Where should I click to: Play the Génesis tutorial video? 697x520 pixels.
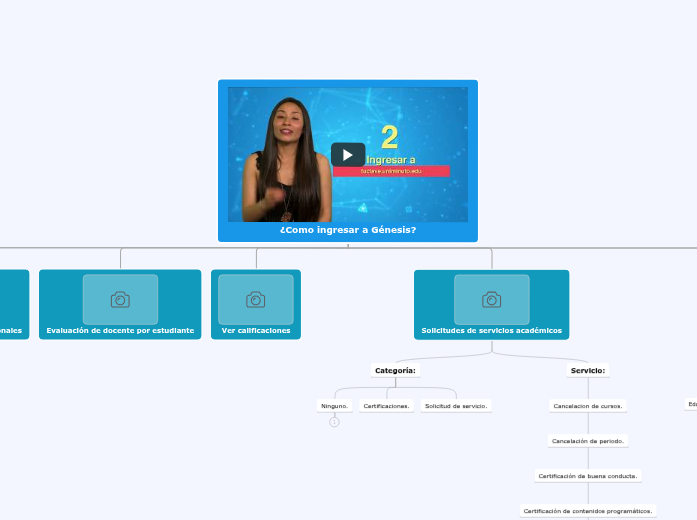click(347, 155)
